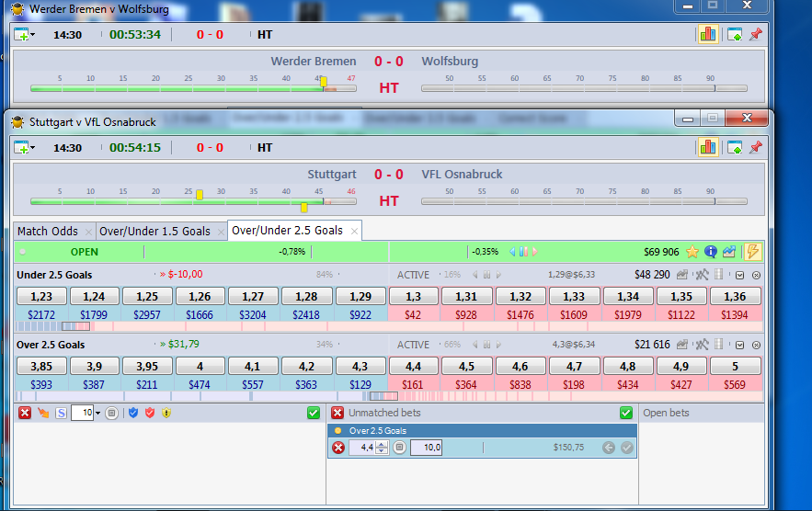Toggle bar chart icon in Werder Bremen window
812x511 pixels.
[708, 35]
